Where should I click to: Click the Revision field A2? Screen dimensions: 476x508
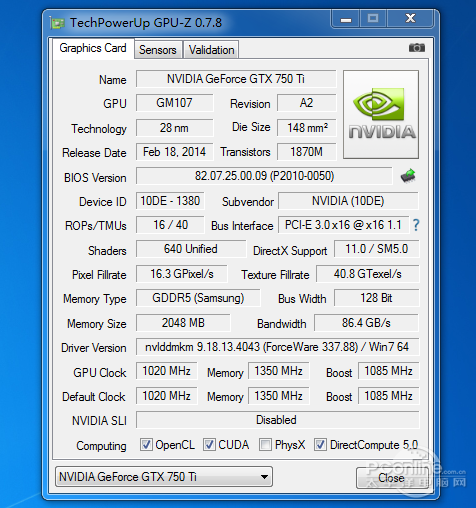306,103
